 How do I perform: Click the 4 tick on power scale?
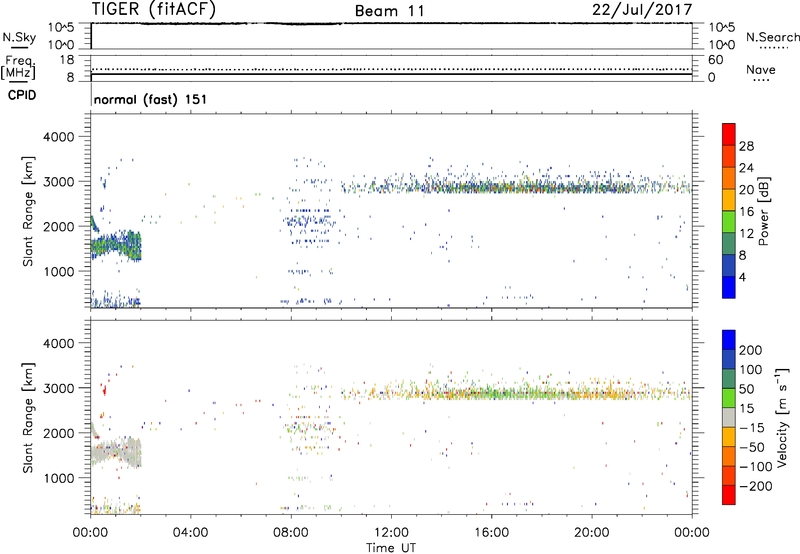(742, 277)
